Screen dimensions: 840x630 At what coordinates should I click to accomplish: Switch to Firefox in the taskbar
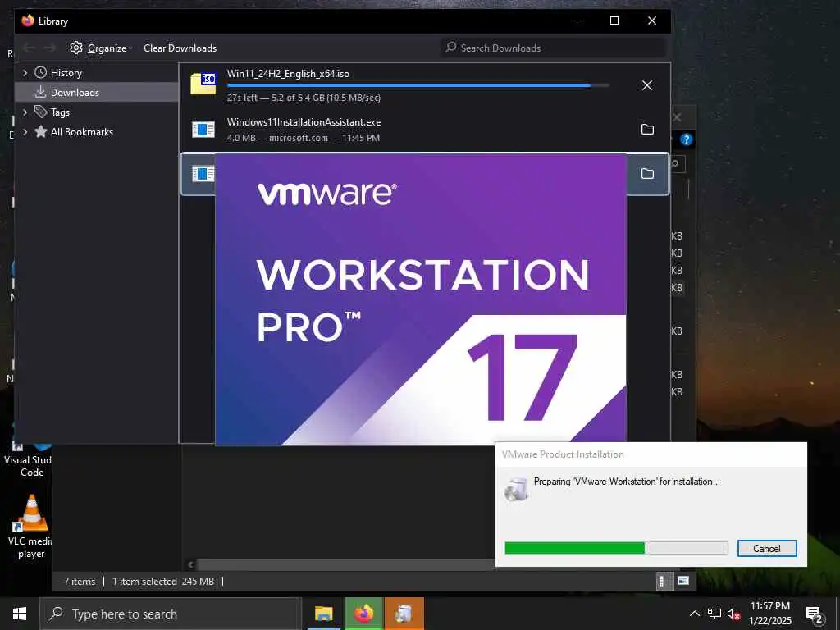pos(363,614)
